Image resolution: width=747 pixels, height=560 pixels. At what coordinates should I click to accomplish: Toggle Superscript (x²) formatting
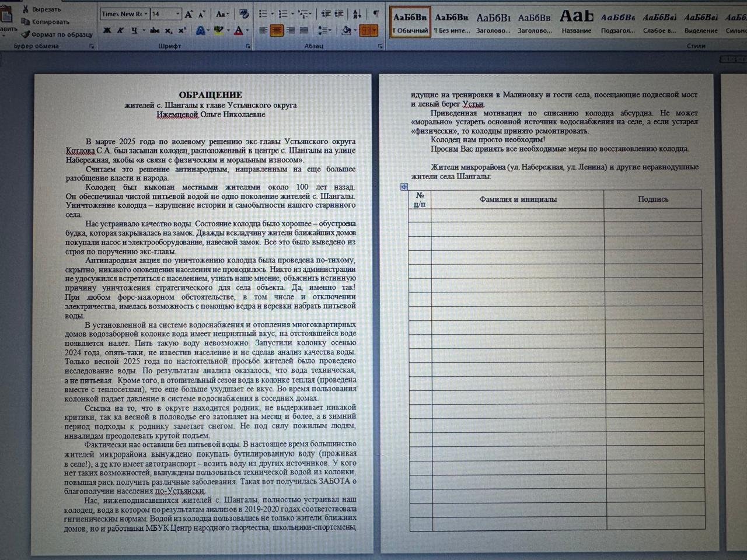[x=182, y=30]
